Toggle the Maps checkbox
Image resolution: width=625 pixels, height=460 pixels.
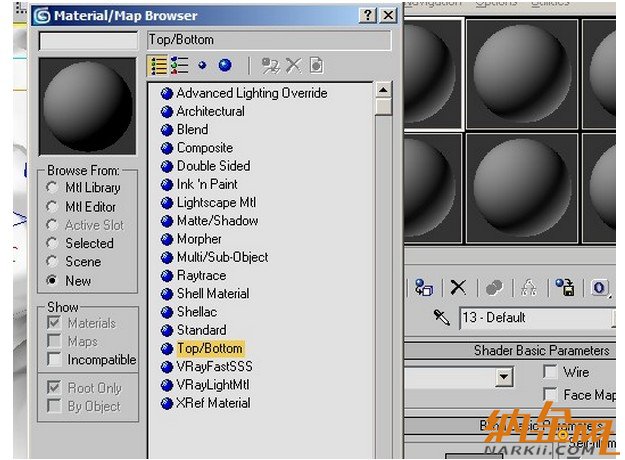click(x=54, y=341)
